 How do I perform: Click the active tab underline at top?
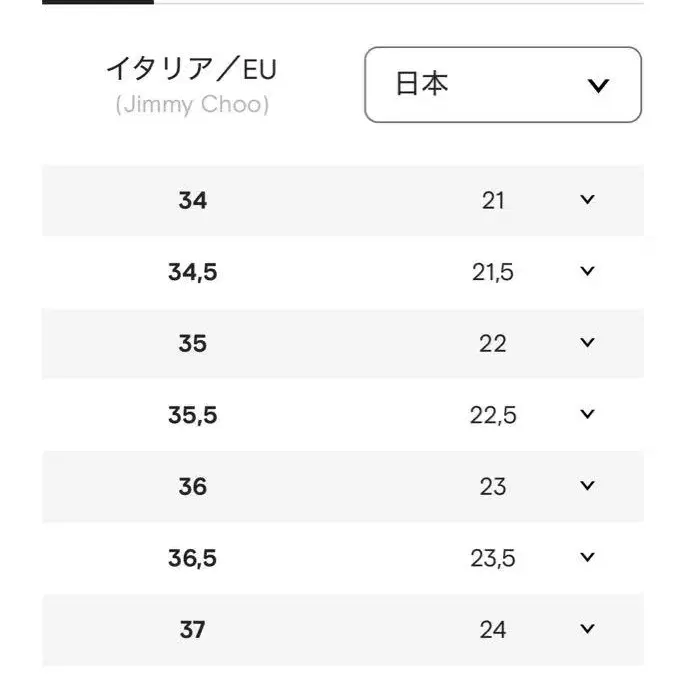click(x=98, y=2)
